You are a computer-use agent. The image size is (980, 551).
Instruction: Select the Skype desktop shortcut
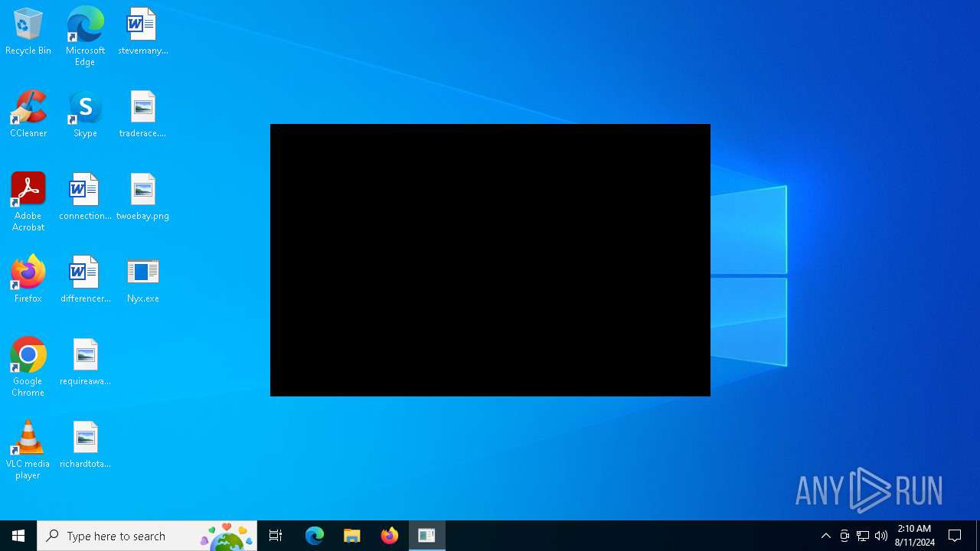tap(85, 115)
